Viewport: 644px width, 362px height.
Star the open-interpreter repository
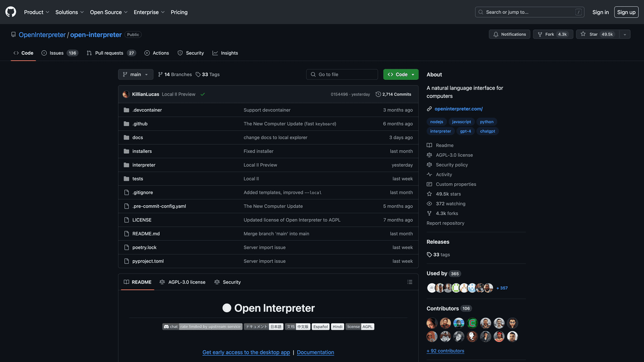597,34
